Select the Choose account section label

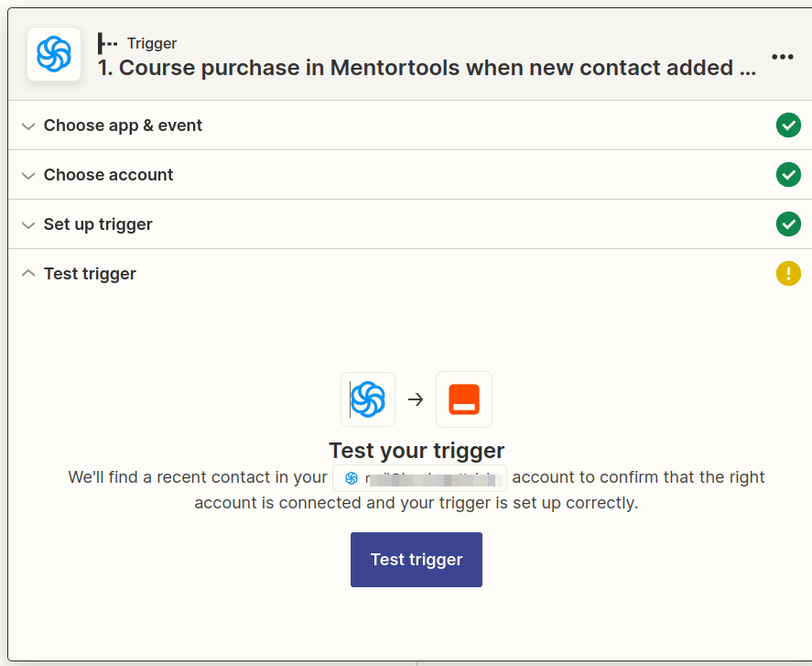click(108, 175)
